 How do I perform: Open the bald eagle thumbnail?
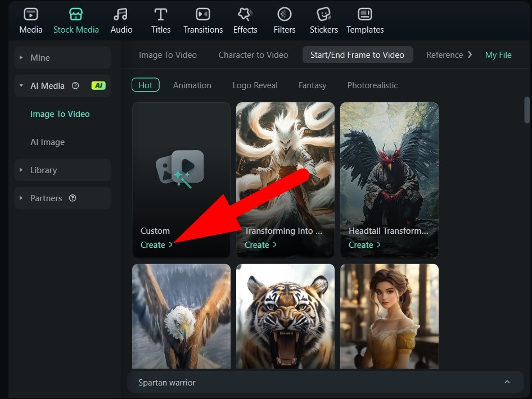tap(181, 316)
